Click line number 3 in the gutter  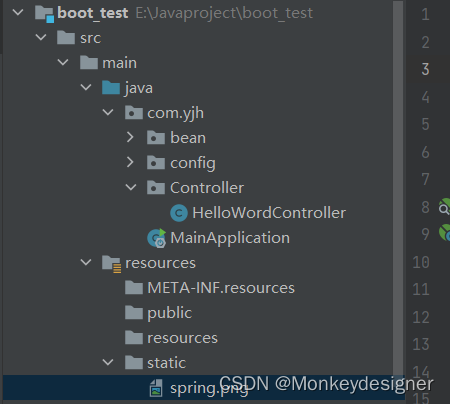click(425, 69)
